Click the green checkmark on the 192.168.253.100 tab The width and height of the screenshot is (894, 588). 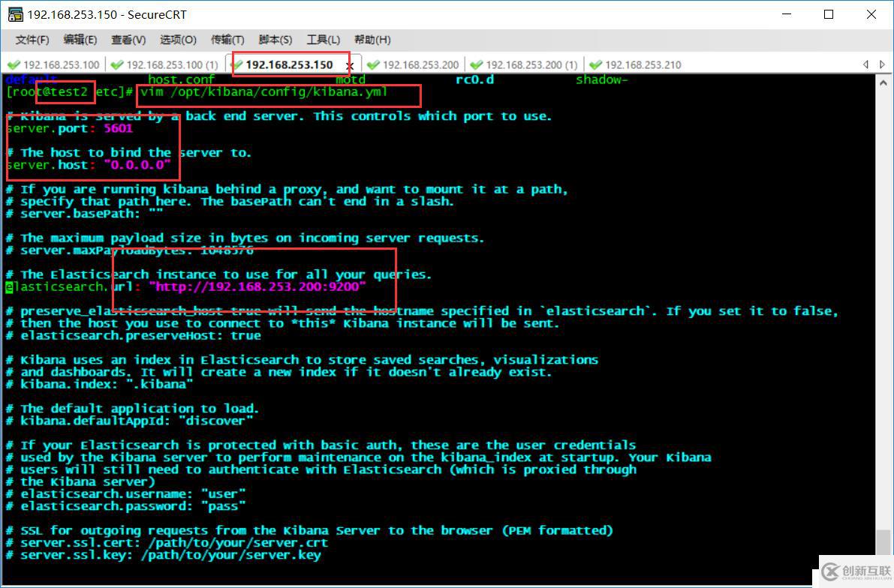(14, 65)
